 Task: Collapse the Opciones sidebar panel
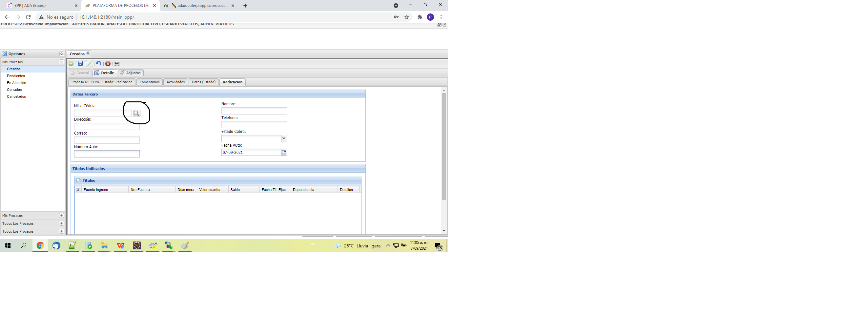click(x=62, y=54)
